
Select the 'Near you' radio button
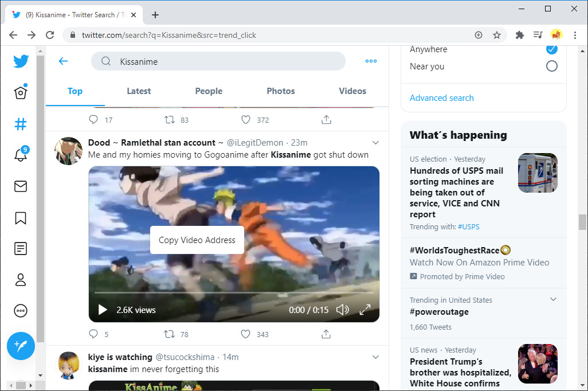551,66
